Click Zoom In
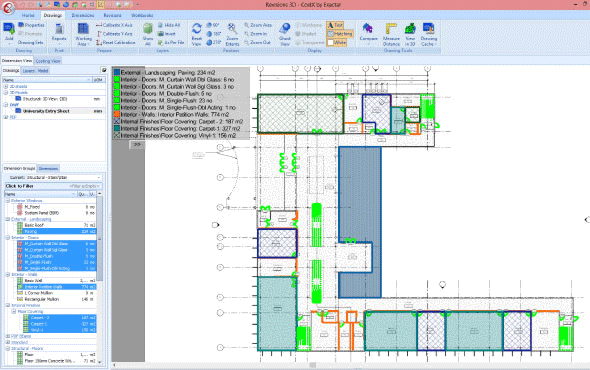The image size is (590, 370). 255,34
